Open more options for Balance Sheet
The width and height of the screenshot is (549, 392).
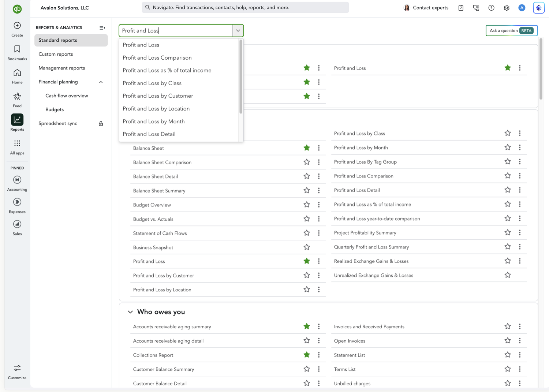point(319,148)
